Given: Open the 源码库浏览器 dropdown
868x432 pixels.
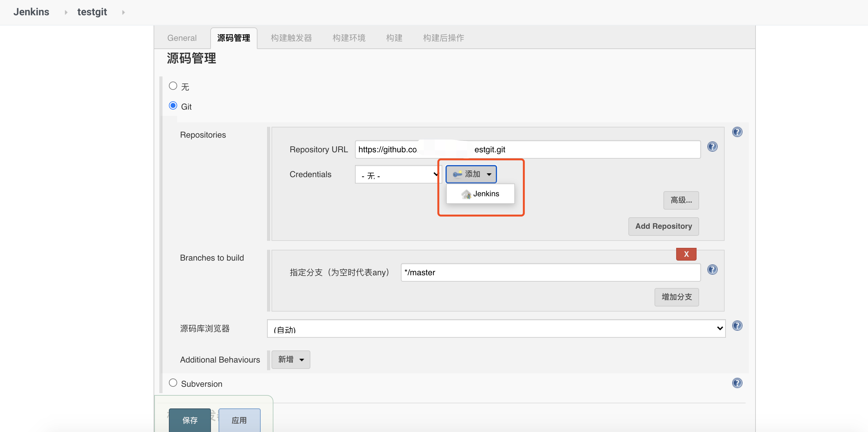Looking at the screenshot, I should point(496,328).
